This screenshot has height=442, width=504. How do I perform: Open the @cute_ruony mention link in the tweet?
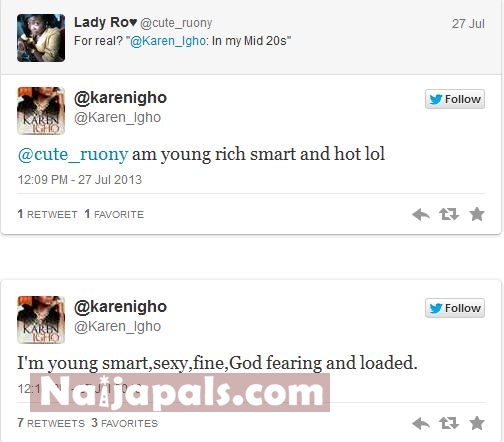[73, 155]
